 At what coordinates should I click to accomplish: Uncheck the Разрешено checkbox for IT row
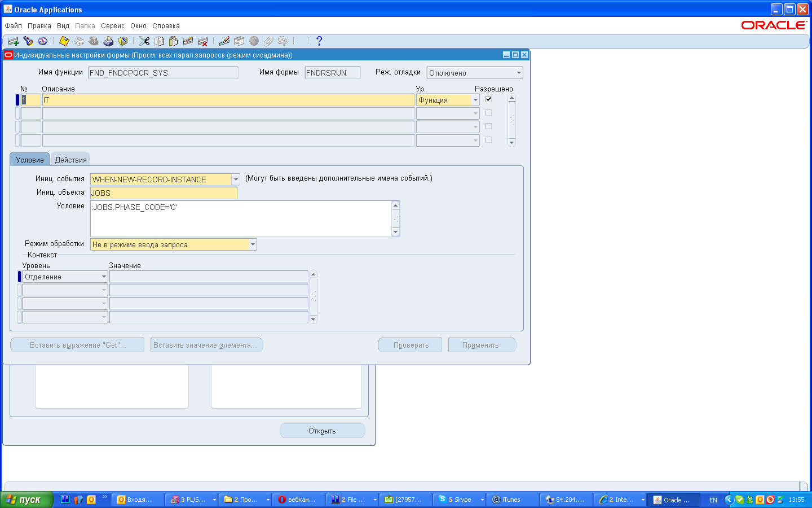(488, 99)
